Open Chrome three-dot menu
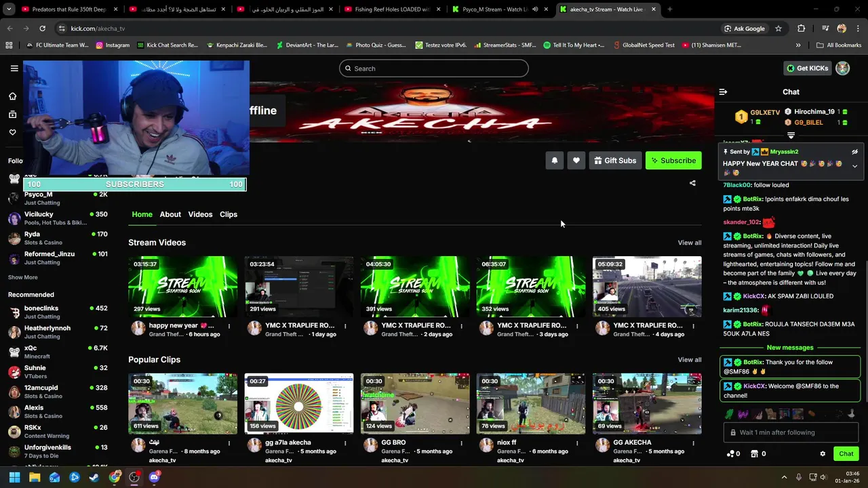 point(859,28)
